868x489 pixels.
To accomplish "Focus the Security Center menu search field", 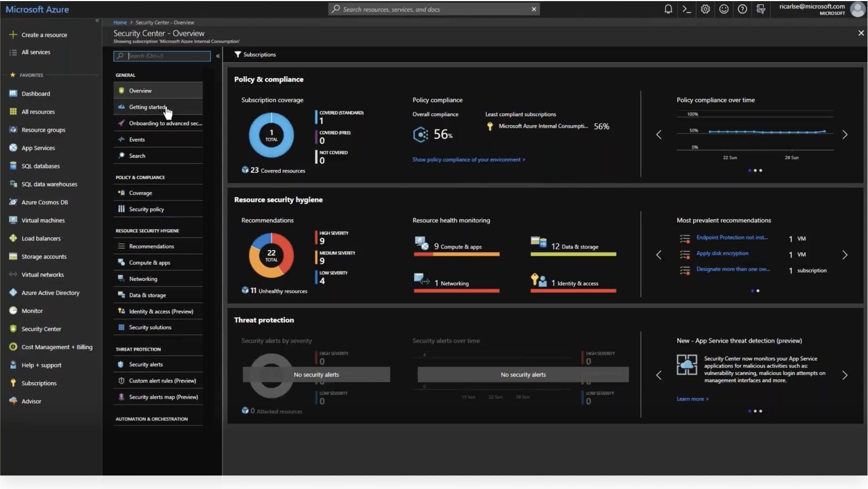I will [162, 56].
